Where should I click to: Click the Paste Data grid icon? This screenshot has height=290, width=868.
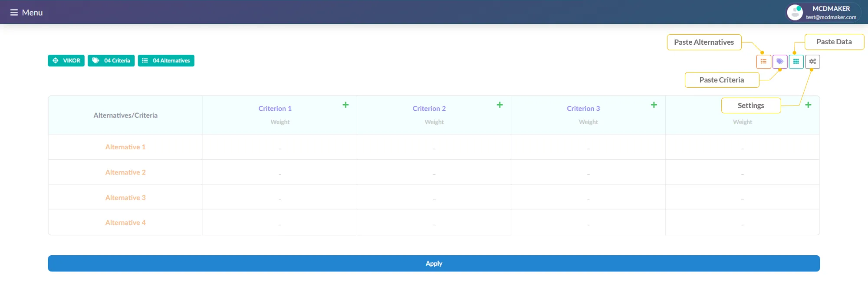(x=796, y=62)
